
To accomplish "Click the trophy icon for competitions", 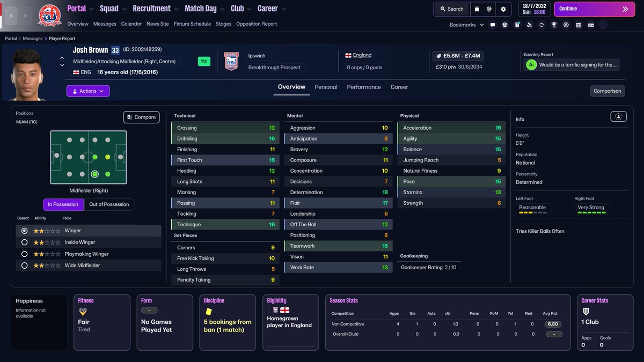I will tap(554, 24).
